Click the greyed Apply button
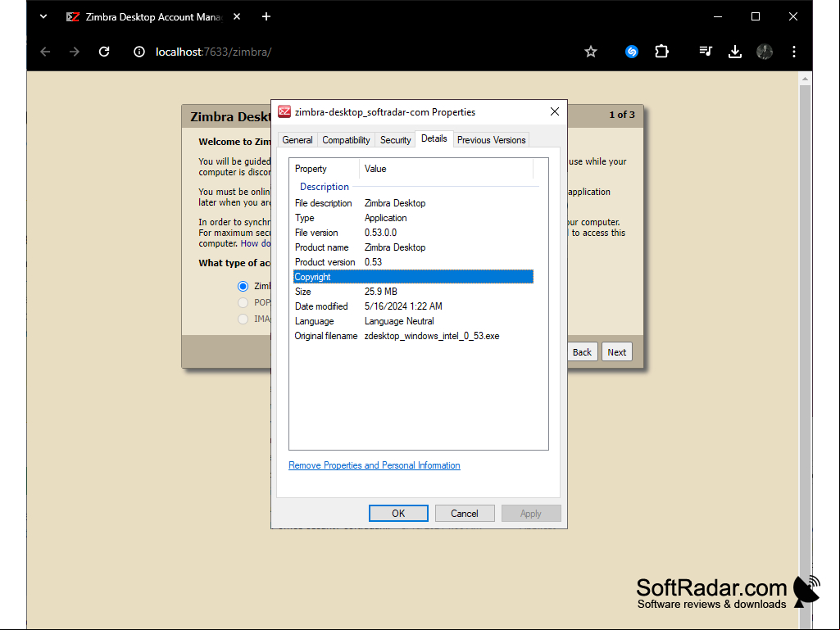This screenshot has width=840, height=630. click(x=530, y=513)
